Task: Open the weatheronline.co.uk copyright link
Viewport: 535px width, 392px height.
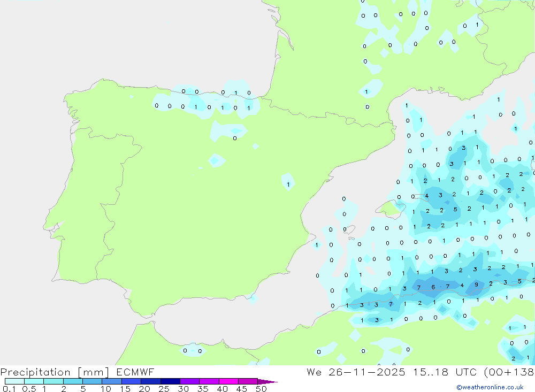Action: 490,387
